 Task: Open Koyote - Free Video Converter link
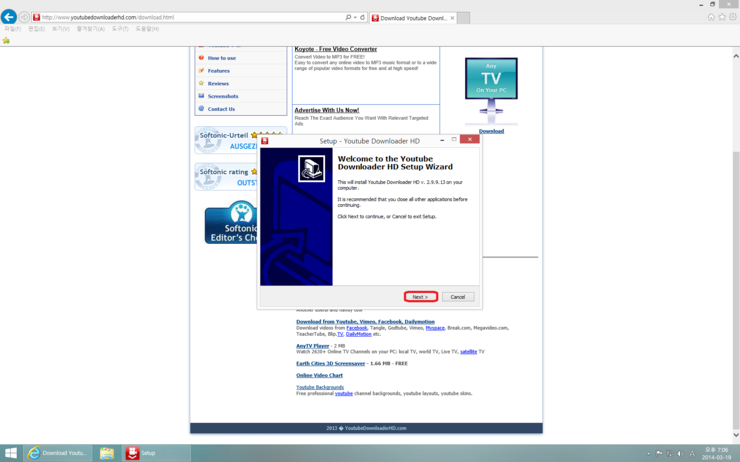[x=336, y=49]
